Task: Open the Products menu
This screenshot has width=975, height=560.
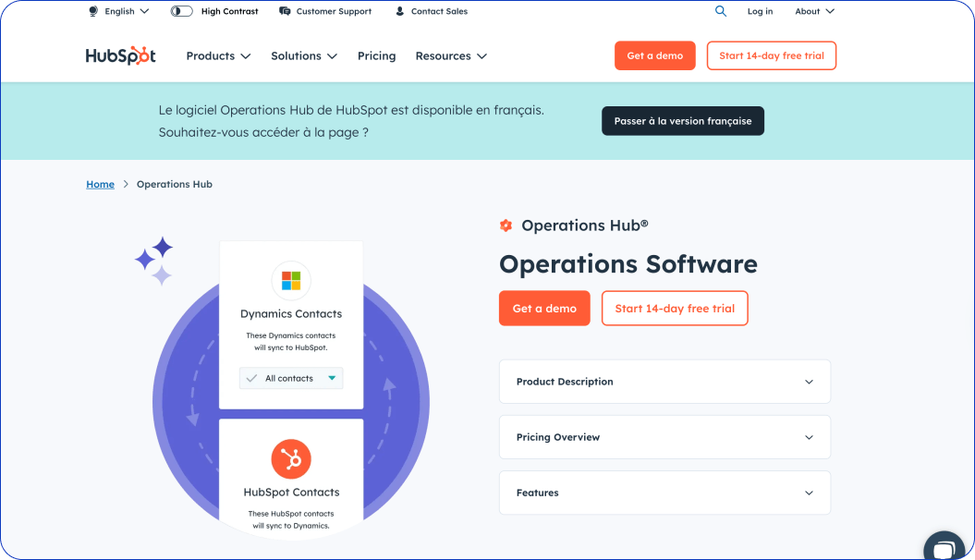Action: coord(218,56)
